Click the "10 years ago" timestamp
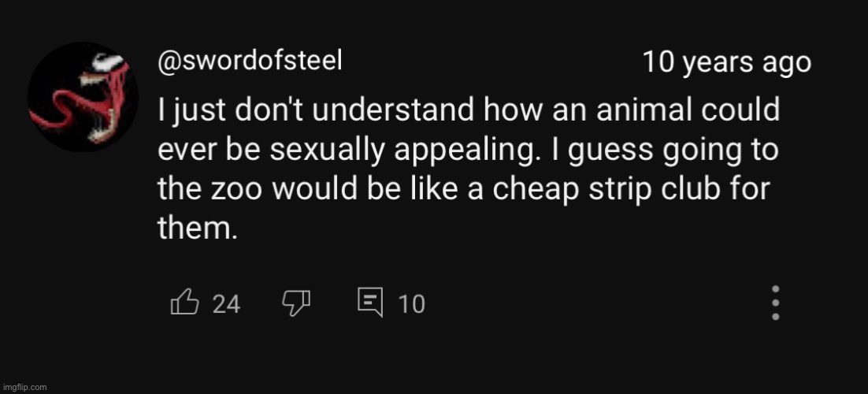Image resolution: width=868 pixels, height=394 pixels. point(726,62)
